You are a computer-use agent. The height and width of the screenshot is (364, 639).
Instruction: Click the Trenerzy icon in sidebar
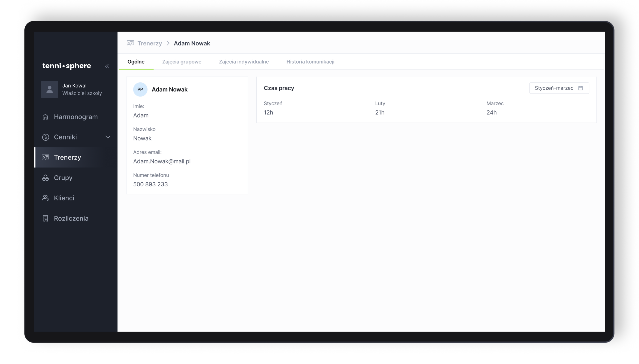point(45,157)
